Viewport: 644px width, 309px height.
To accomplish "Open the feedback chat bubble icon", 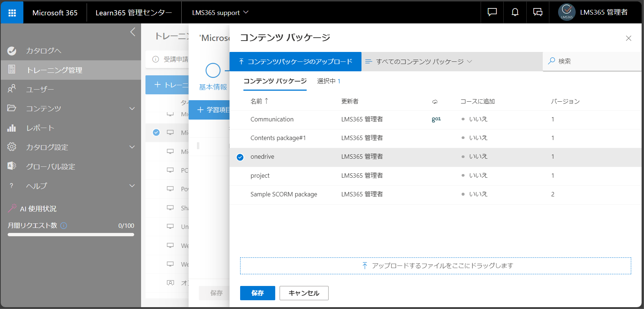I will click(492, 12).
